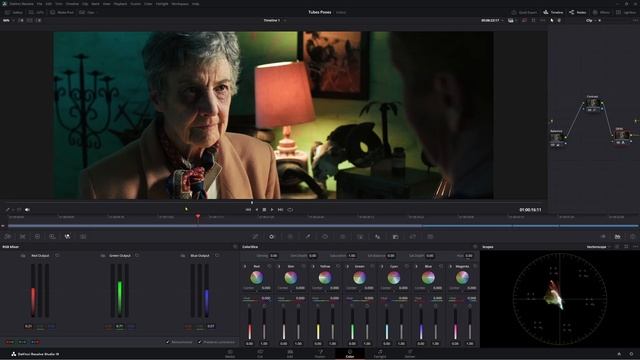Open the Vectorscope scope type dropdown
The image size is (640, 360).
598,247
